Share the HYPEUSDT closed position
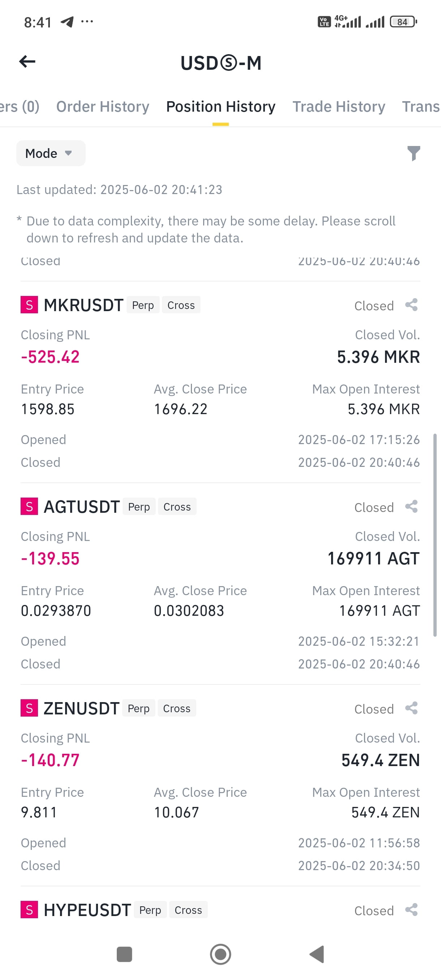The width and height of the screenshot is (441, 980). click(411, 910)
